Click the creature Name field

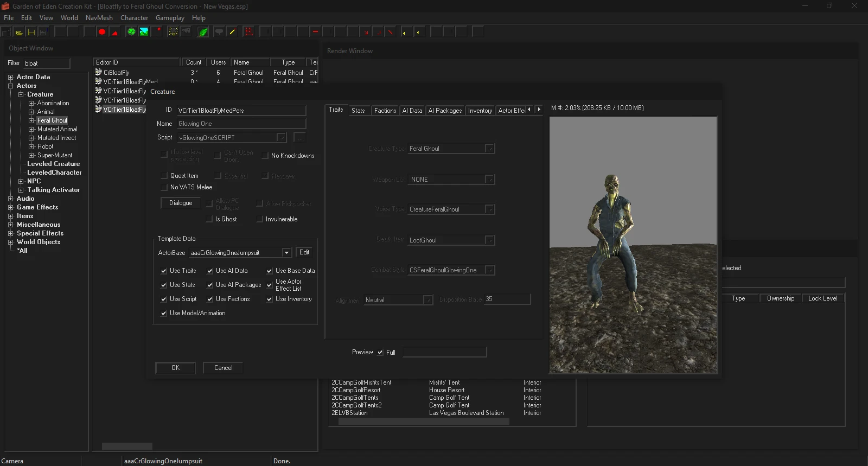[241, 124]
